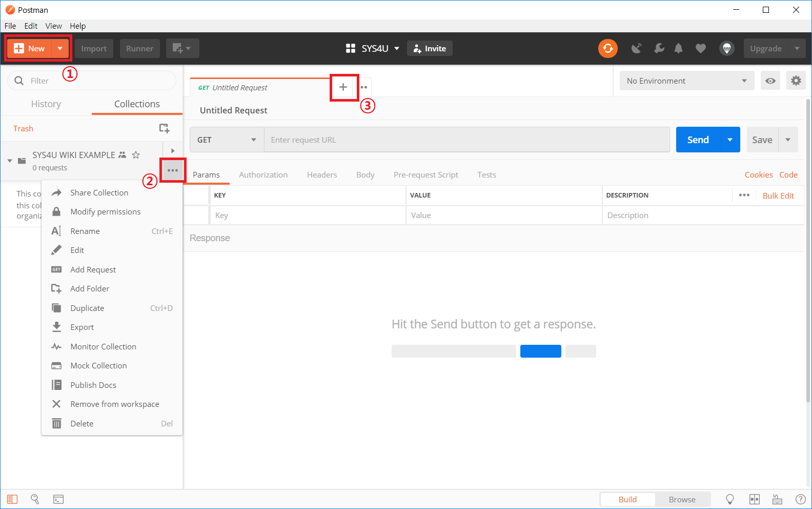This screenshot has width=812, height=509.
Task: Open collection options three-dots button
Action: [x=173, y=170]
